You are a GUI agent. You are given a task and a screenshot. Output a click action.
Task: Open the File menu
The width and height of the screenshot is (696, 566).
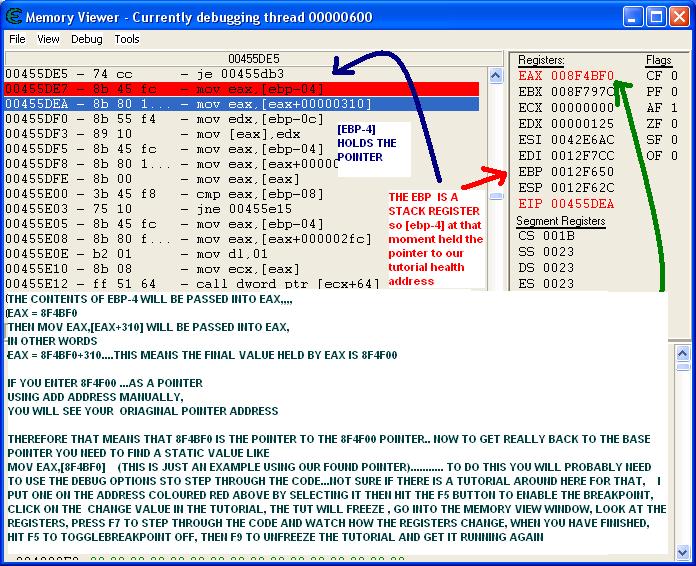[x=17, y=39]
